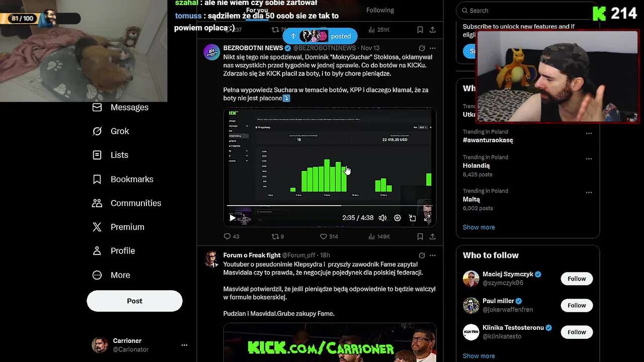
Task: Switch to the Following tab
Action: [380, 10]
